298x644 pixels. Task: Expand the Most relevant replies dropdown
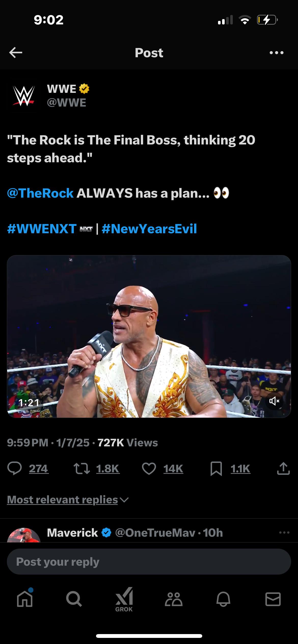tap(68, 500)
